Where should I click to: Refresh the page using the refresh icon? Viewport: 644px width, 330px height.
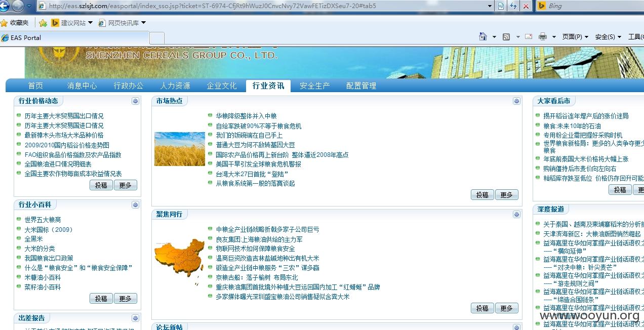coord(513,6)
